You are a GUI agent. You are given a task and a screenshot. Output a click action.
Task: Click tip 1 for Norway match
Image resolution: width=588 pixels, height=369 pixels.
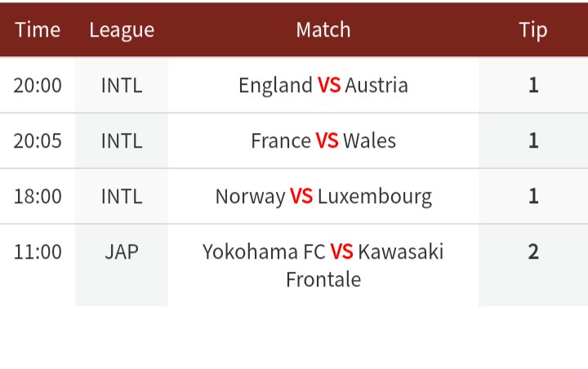[533, 196]
